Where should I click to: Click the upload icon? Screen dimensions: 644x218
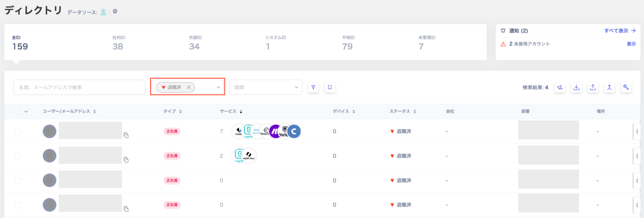click(593, 87)
